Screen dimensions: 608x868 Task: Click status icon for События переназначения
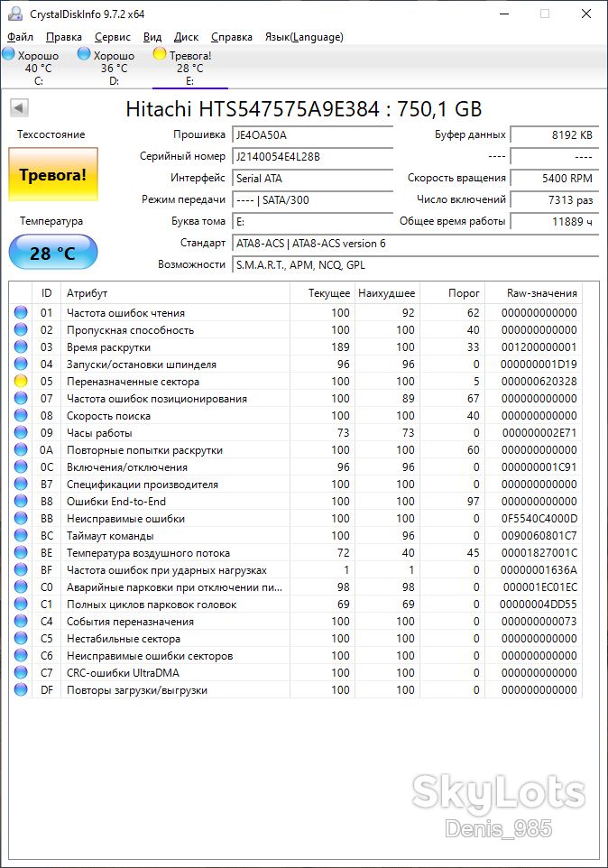(21, 621)
